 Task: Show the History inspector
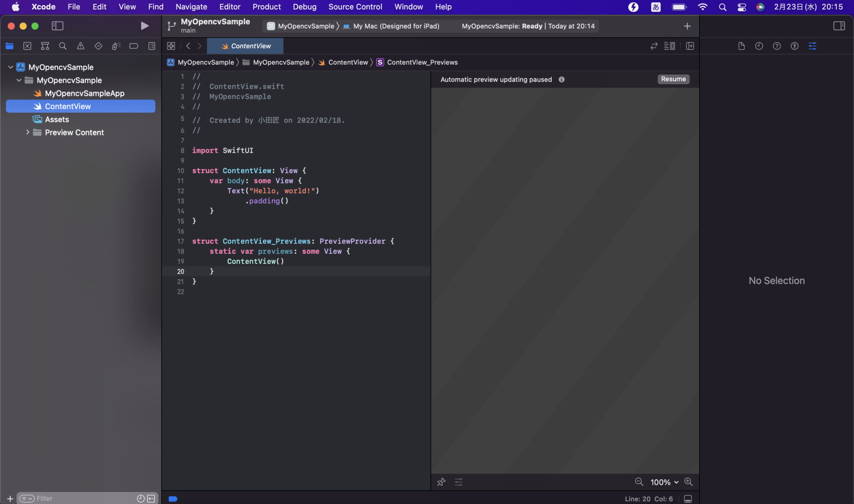759,46
